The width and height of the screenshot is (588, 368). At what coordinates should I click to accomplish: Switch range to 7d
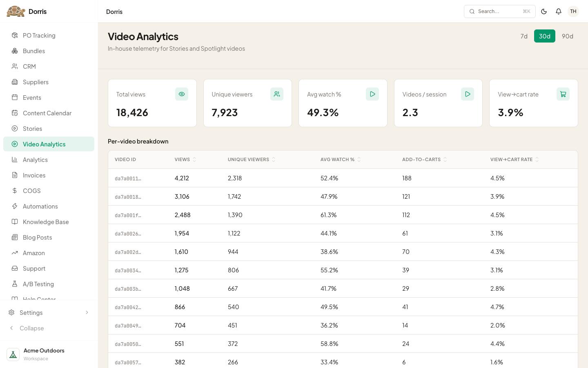(x=524, y=36)
